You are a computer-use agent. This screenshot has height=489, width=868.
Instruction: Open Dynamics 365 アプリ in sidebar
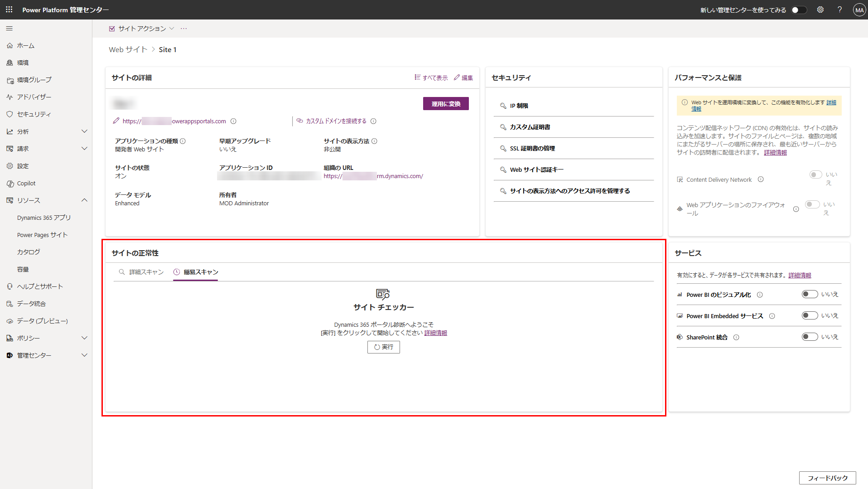[x=44, y=218]
